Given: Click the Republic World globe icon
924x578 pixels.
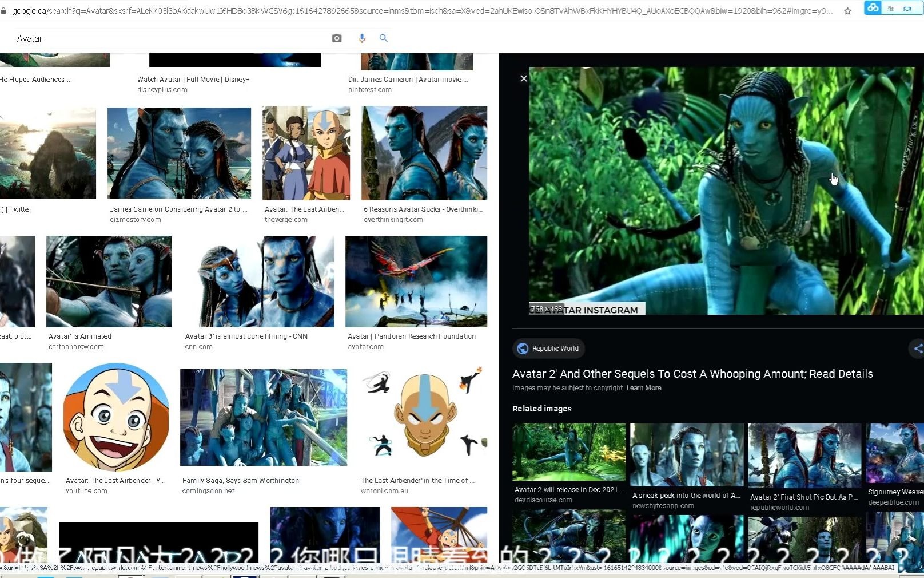Looking at the screenshot, I should 523,348.
